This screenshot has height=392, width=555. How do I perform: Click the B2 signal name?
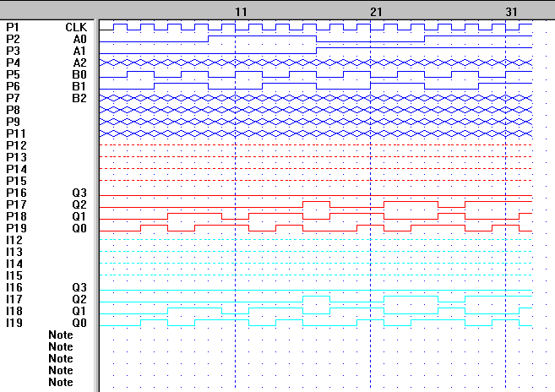click(x=79, y=98)
